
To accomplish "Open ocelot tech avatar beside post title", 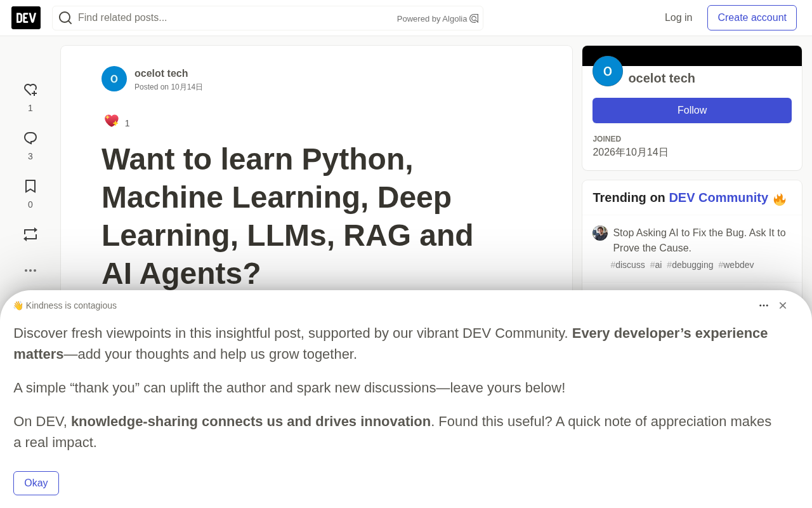I will click(x=114, y=79).
